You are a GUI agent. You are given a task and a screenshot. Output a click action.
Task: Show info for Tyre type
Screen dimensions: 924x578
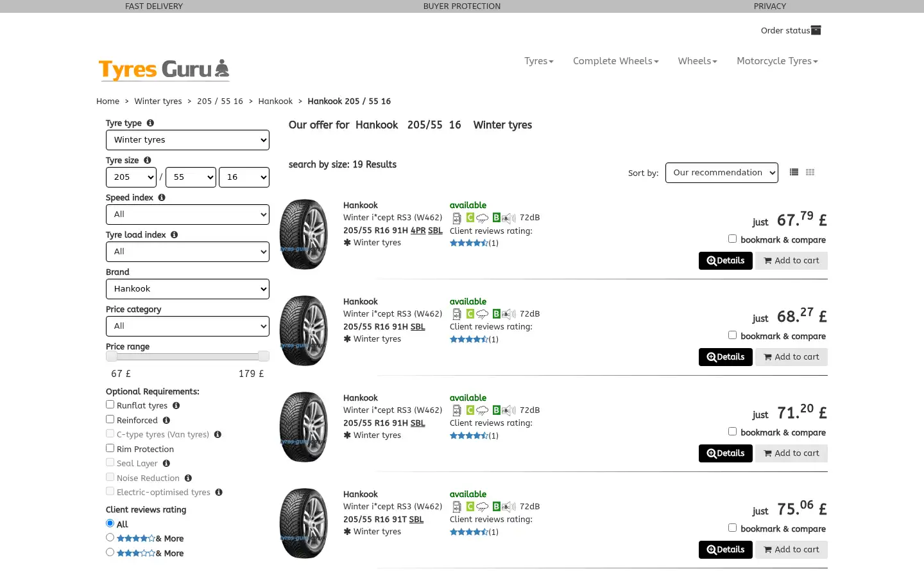[150, 123]
